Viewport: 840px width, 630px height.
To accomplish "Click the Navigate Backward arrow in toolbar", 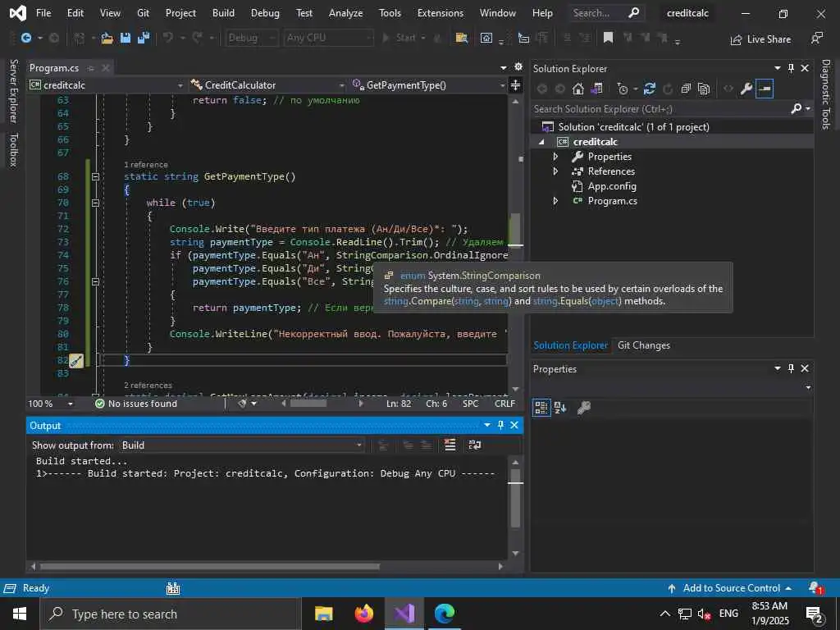I will pyautogui.click(x=25, y=38).
